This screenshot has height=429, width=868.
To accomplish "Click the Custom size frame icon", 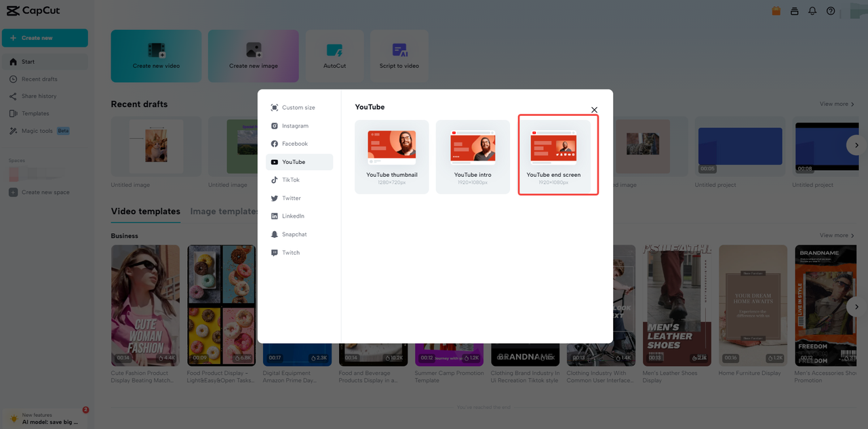I will pyautogui.click(x=275, y=108).
